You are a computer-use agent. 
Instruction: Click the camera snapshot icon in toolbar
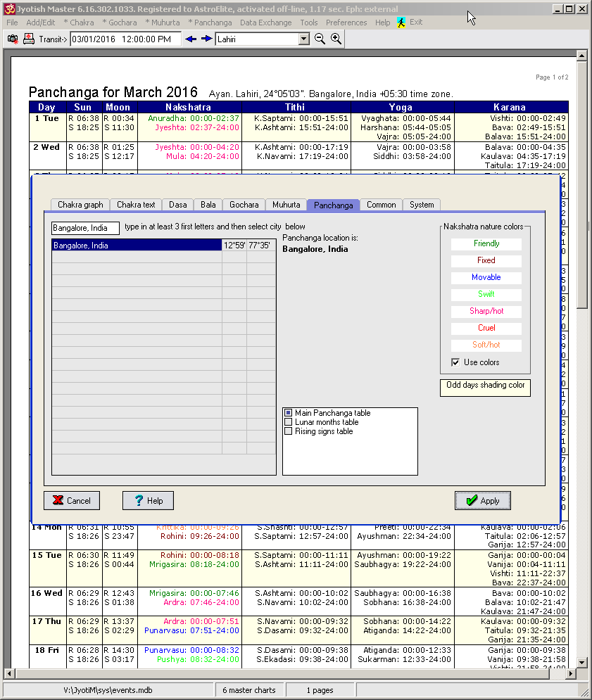point(13,39)
